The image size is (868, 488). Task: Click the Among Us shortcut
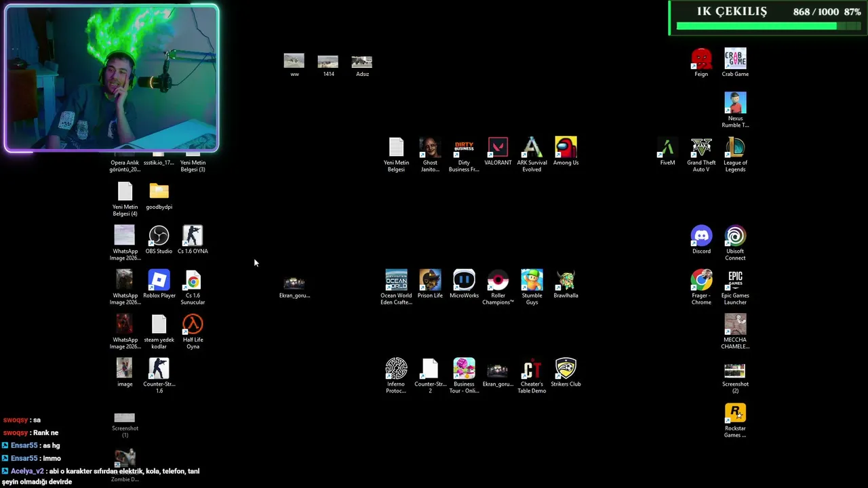coord(566,152)
